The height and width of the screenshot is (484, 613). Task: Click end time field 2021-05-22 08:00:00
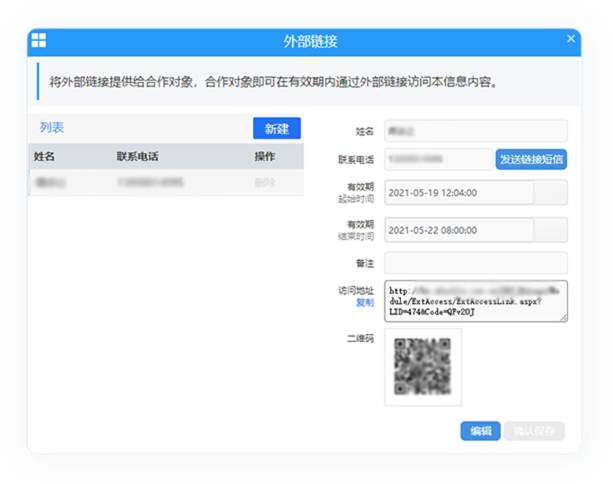point(459,230)
